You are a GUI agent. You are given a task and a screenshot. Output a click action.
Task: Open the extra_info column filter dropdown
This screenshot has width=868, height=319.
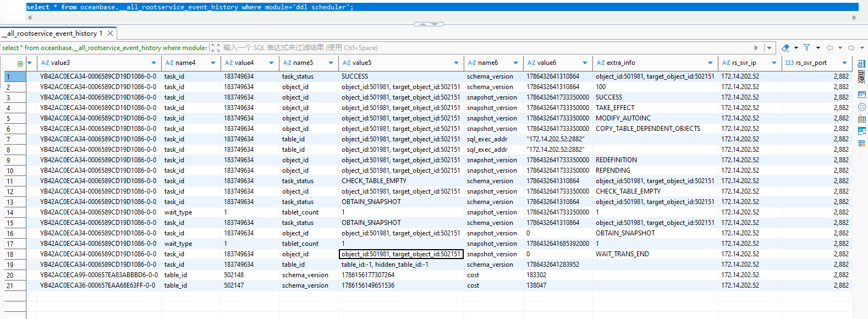click(x=710, y=63)
